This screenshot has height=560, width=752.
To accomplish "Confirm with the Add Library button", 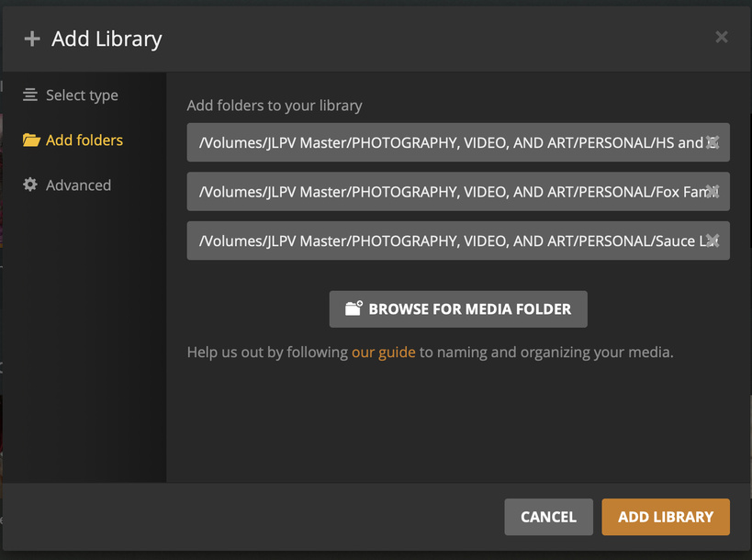I will (666, 517).
